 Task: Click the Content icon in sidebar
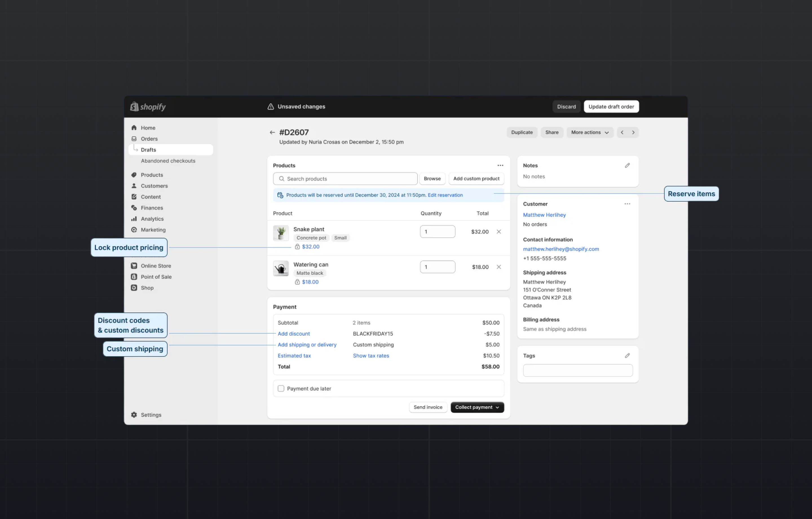(134, 197)
